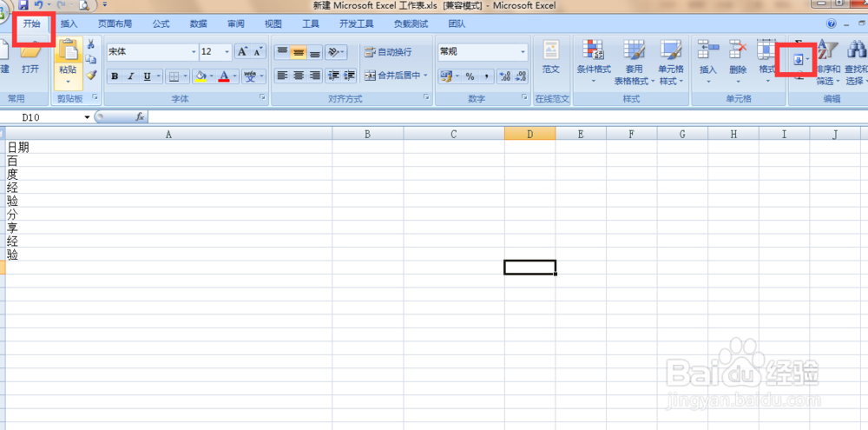Open the font size dropdown showing 12
Image resolution: width=868 pixels, height=430 pixels.
tap(227, 51)
